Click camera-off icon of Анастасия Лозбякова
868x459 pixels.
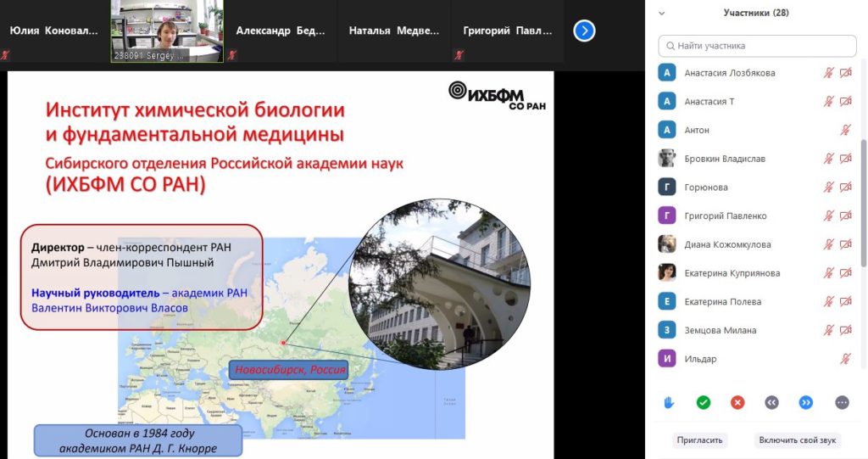pos(846,73)
